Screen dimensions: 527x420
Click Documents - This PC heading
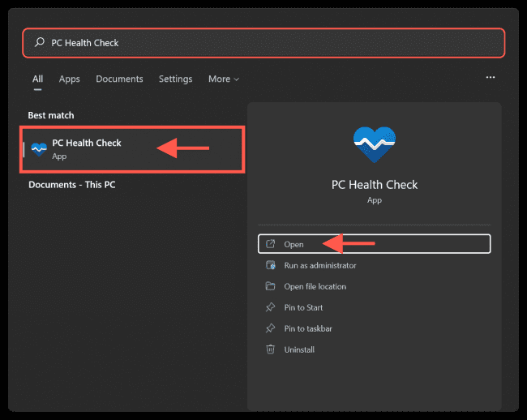pyautogui.click(x=72, y=185)
